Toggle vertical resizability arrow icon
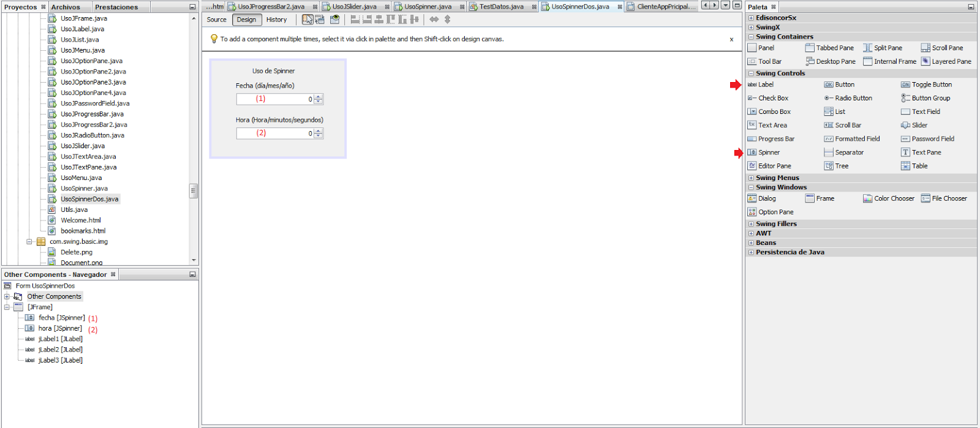 (447, 20)
